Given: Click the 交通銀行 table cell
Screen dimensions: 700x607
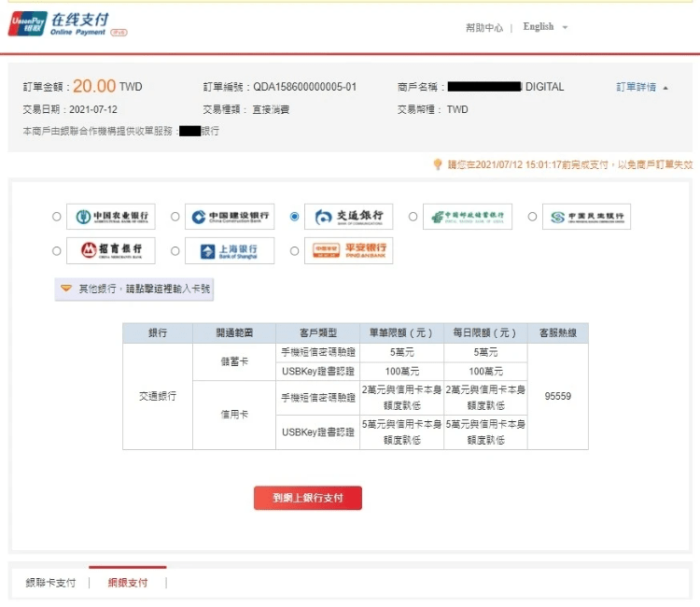Looking at the screenshot, I should click(158, 396).
